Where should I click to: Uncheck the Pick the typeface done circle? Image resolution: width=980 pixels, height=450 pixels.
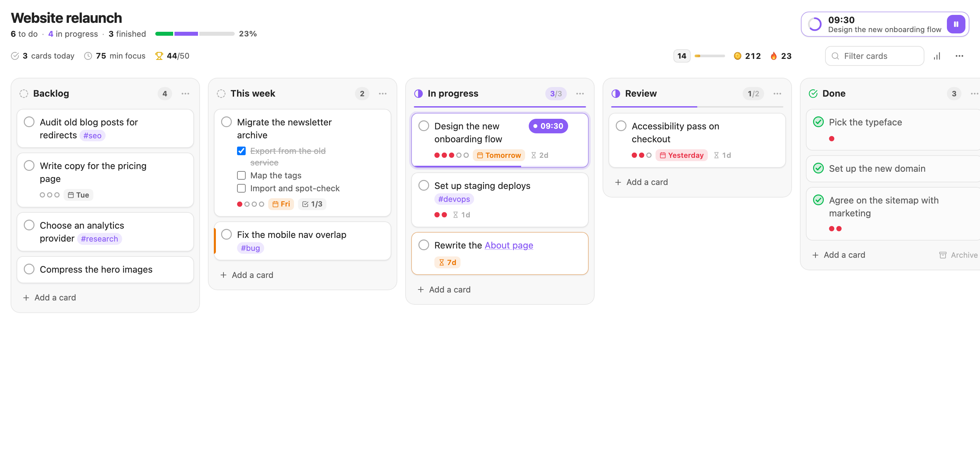coord(818,122)
